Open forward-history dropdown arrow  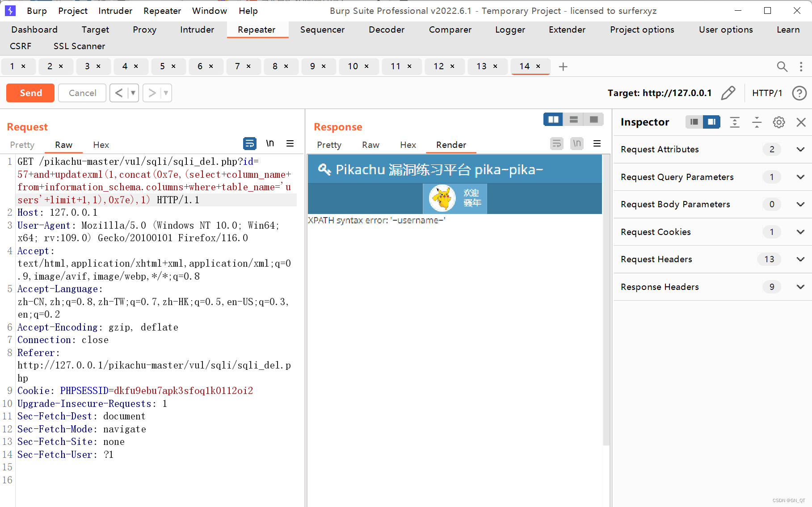[x=166, y=93]
